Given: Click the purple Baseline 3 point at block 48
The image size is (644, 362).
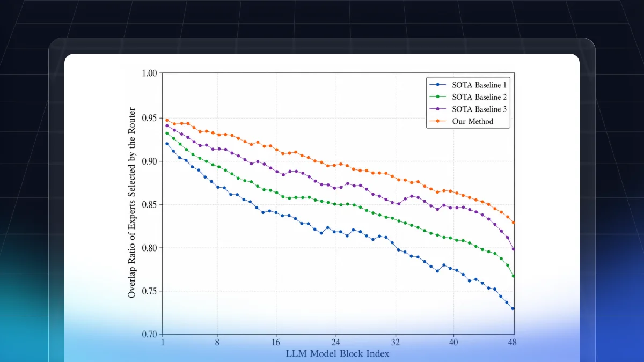Looking at the screenshot, I should tap(513, 249).
